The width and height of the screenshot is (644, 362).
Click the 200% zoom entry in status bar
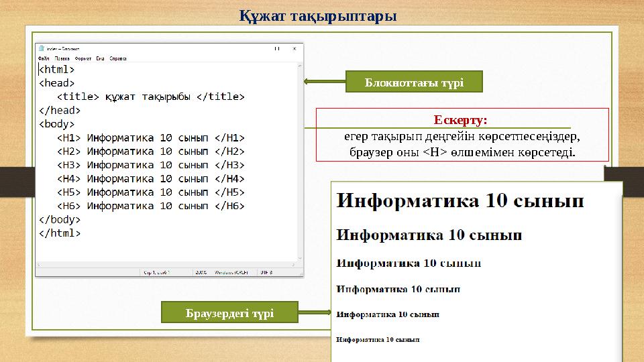point(201,272)
